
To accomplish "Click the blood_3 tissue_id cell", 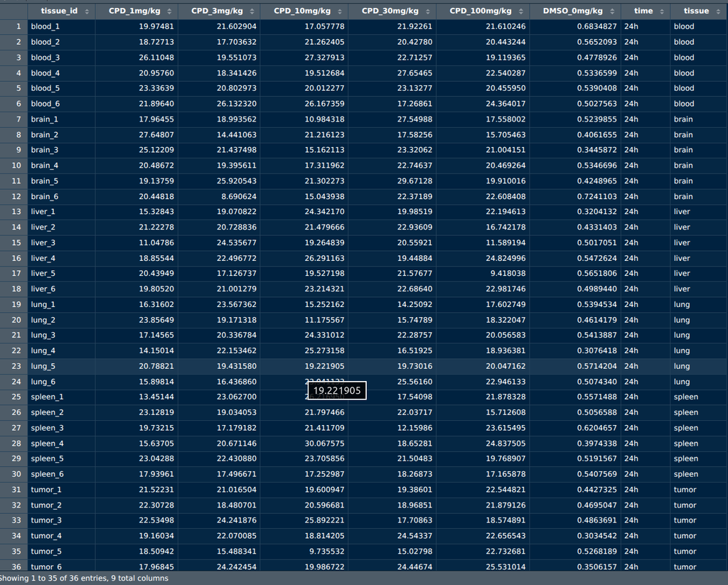I will click(61, 58).
